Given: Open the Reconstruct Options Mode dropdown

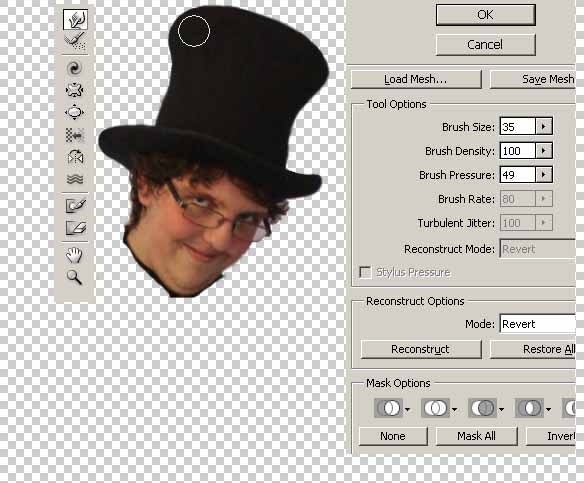Looking at the screenshot, I should pos(538,324).
